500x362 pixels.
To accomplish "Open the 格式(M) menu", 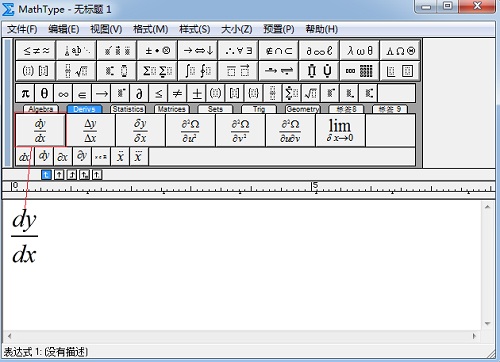I will pos(151,29).
